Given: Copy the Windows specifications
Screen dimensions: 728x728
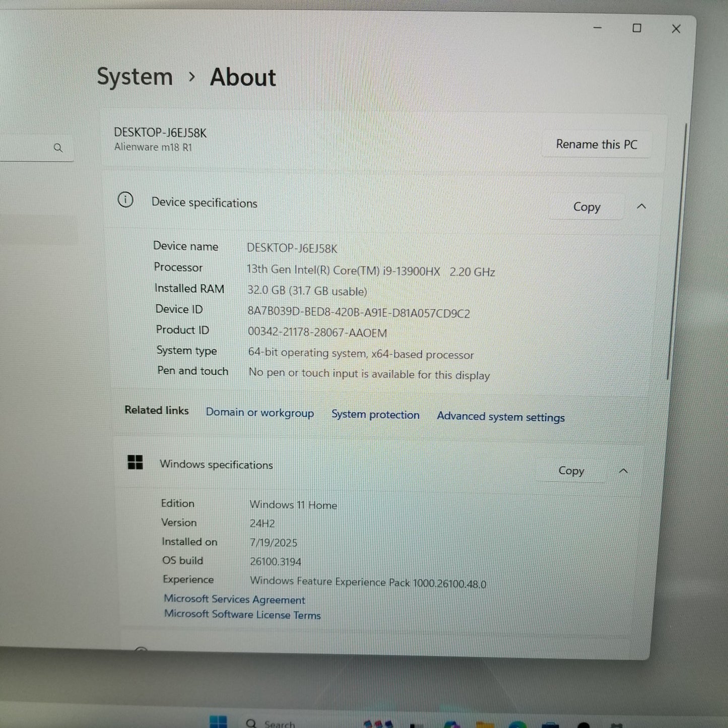Looking at the screenshot, I should click(571, 471).
